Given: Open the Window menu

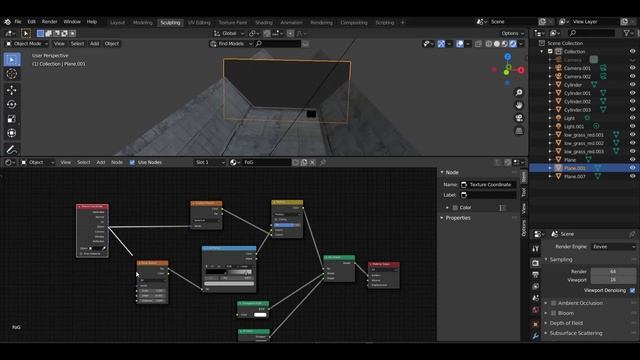Looking at the screenshot, I should click(72, 22).
